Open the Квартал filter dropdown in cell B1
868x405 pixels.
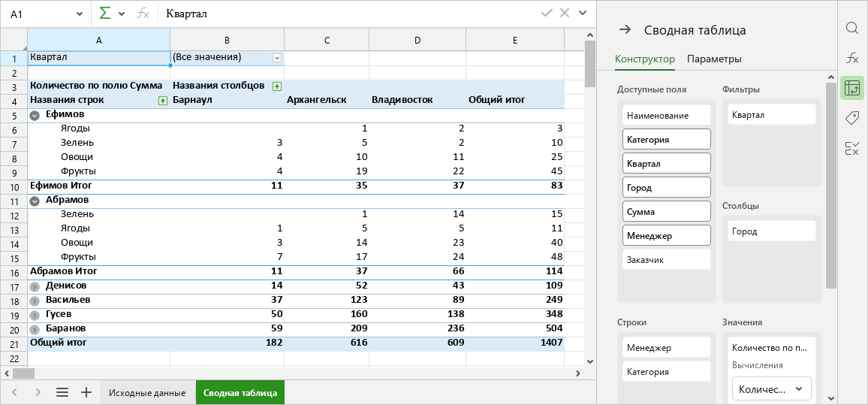[x=277, y=58]
